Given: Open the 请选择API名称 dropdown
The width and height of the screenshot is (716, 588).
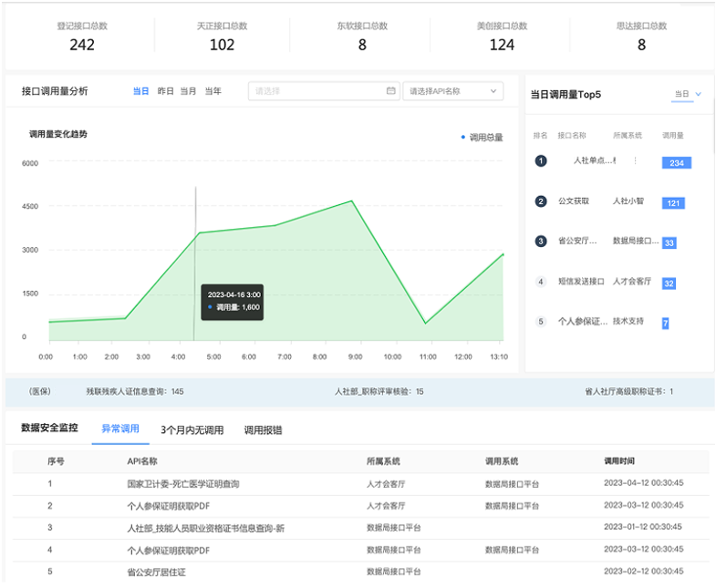Looking at the screenshot, I should point(453,91).
